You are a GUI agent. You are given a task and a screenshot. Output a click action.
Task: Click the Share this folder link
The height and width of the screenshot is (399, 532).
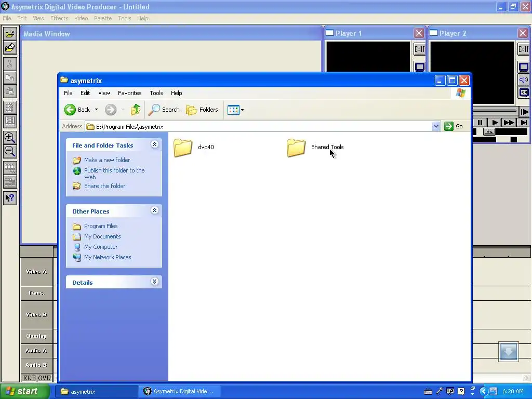(104, 186)
